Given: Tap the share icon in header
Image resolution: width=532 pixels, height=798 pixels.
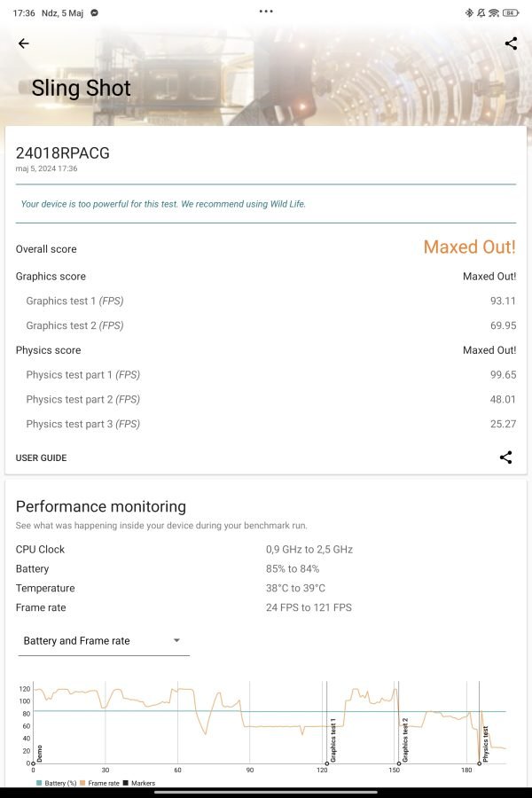Looking at the screenshot, I should pos(511,43).
